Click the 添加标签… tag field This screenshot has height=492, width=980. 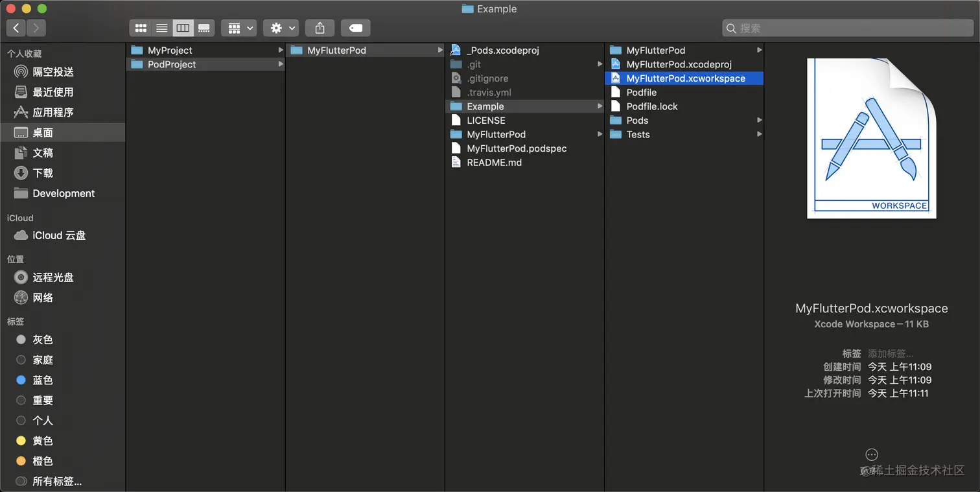pos(891,353)
